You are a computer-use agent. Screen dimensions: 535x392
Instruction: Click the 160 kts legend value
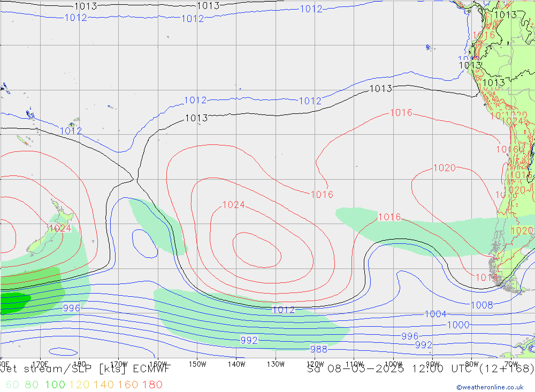128,385
